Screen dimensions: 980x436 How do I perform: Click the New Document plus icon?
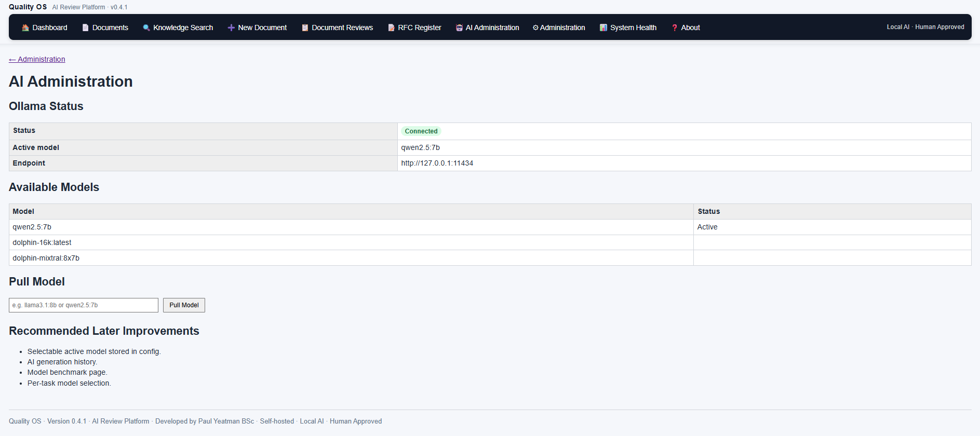tap(231, 28)
